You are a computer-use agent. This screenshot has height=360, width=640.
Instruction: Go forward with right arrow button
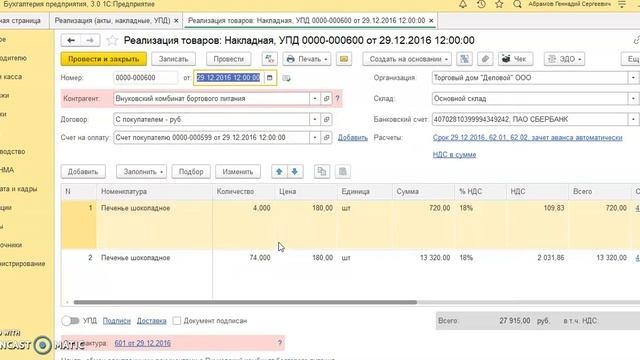[90, 40]
